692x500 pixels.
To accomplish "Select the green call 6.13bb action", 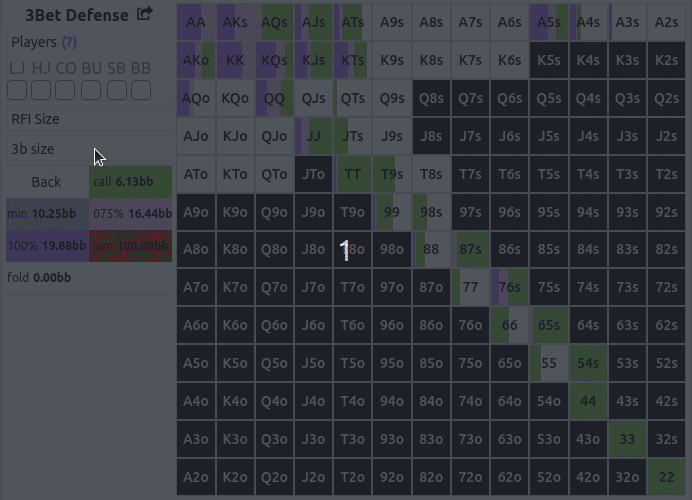I will coord(131,182).
